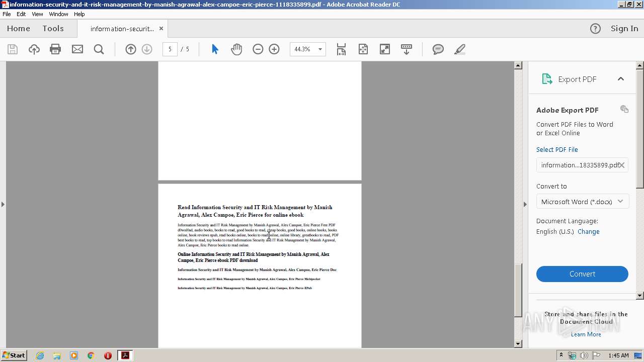Activate the Hand pan tool

(x=236, y=49)
